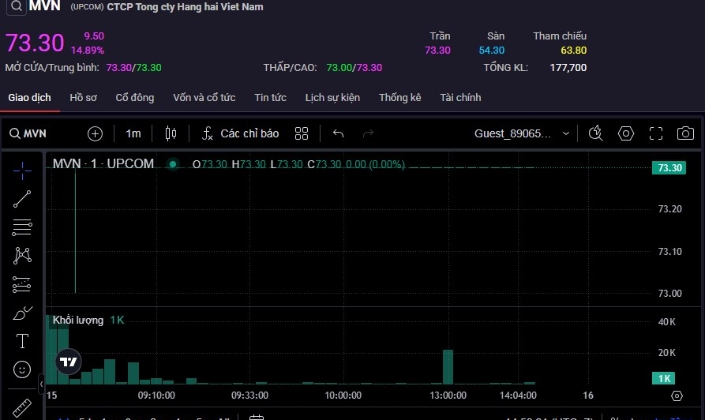Toggle the market status dot beside UPCOM
The image size is (705, 420).
coord(173,164)
